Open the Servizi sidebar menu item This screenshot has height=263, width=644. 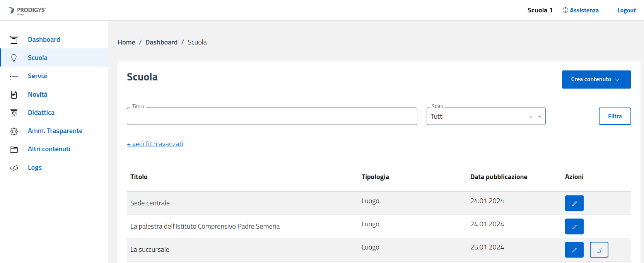[x=38, y=76]
